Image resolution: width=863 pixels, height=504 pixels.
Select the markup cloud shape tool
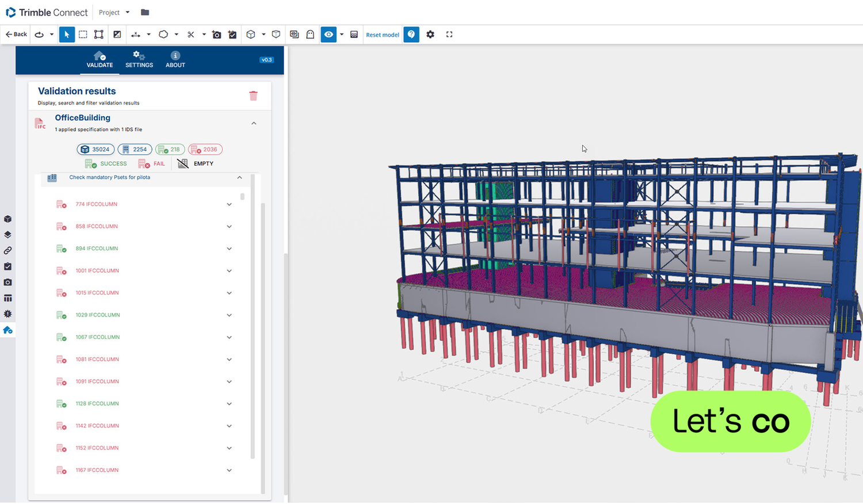coord(163,35)
